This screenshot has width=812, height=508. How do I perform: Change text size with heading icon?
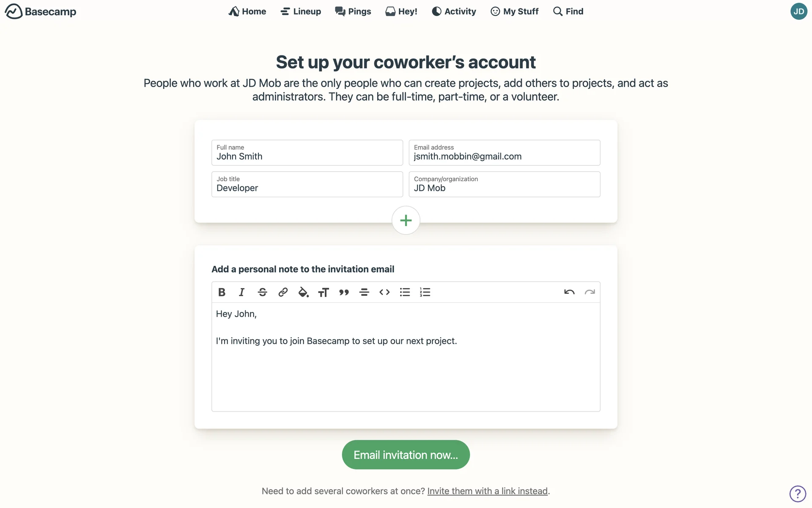click(324, 292)
